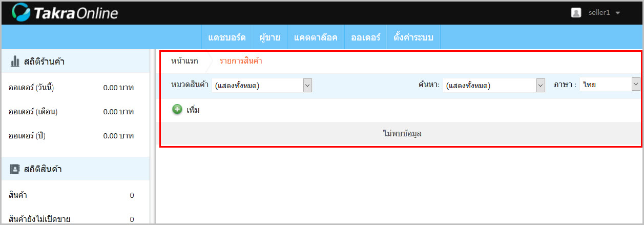Click the seller1 username text
Image resolution: width=644 pixels, height=225 pixels.
[599, 13]
